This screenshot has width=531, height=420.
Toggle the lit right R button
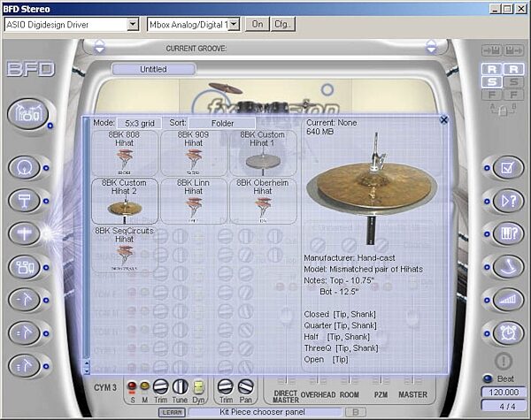513,69
